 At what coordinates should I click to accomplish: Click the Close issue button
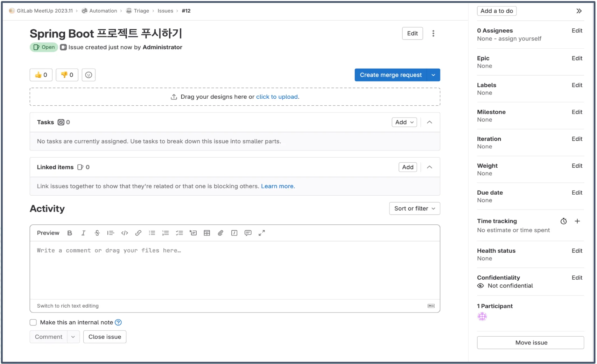pos(105,337)
